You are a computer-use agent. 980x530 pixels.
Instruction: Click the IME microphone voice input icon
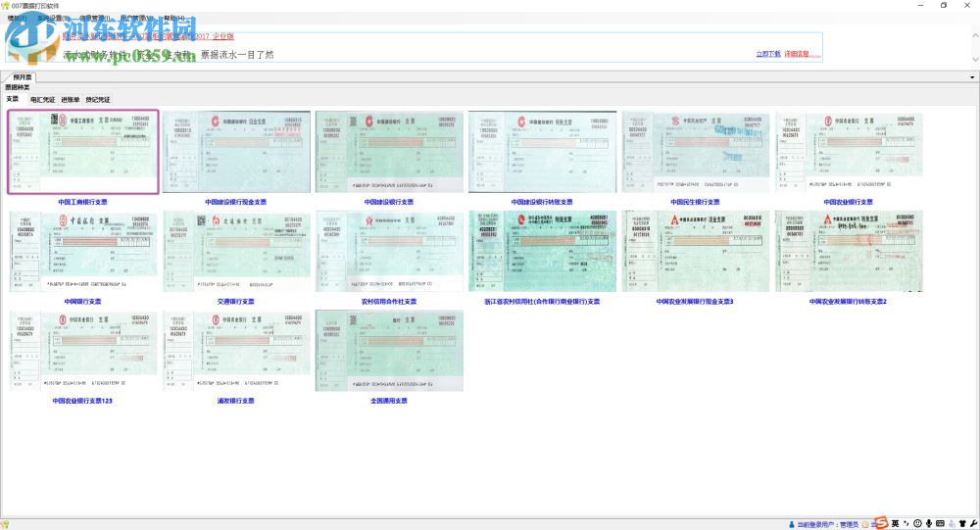[x=929, y=523]
